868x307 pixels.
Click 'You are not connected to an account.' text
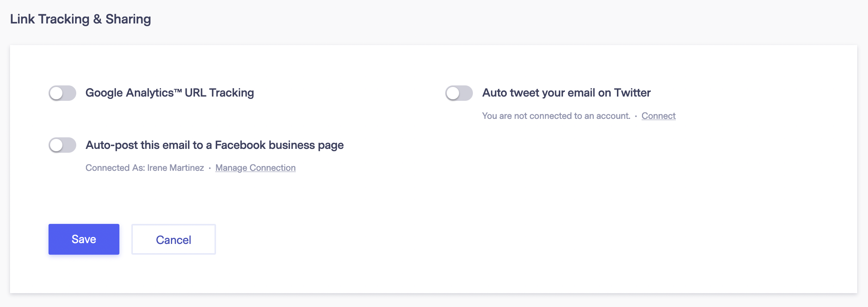click(x=556, y=116)
